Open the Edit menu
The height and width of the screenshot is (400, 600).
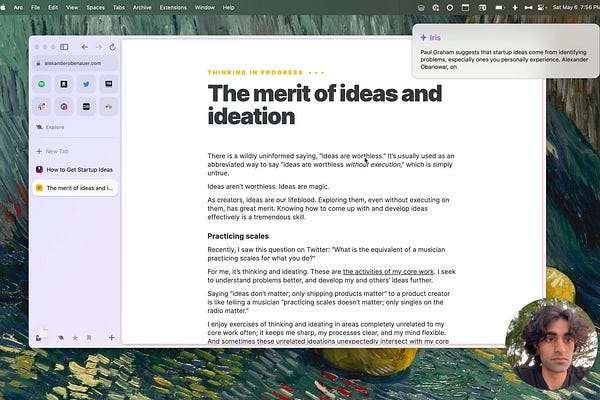[53, 7]
